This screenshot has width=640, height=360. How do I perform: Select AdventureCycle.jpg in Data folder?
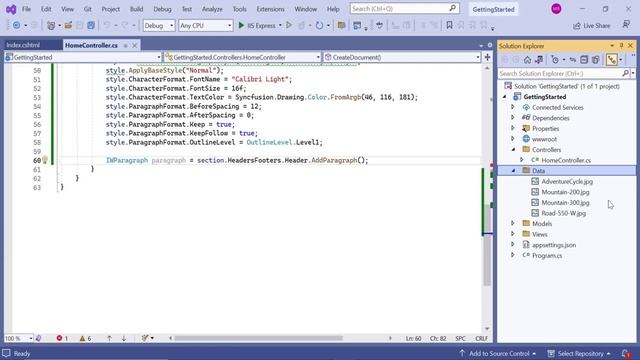(x=567, y=181)
